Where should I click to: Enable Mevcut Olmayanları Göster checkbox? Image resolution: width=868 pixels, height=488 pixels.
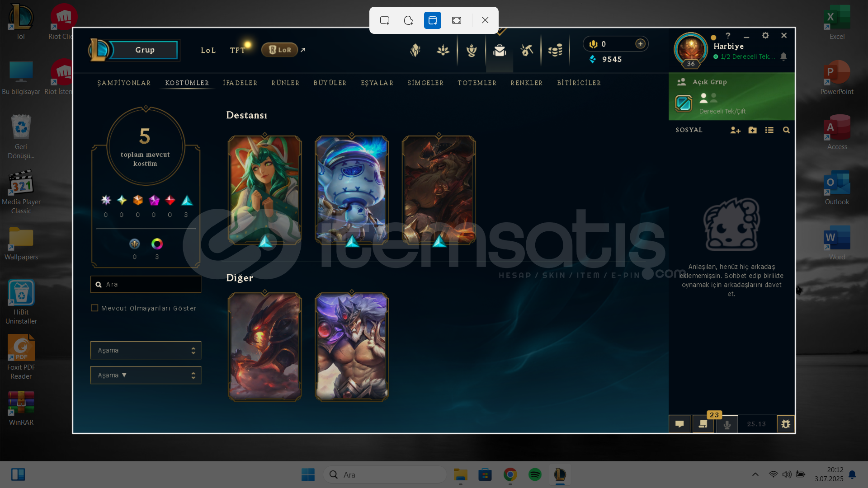94,308
